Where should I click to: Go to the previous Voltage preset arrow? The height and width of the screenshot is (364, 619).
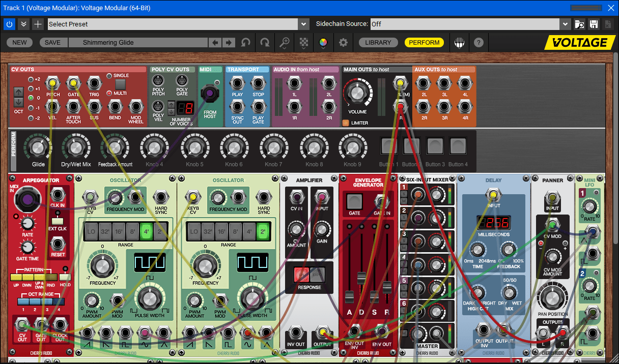click(216, 43)
